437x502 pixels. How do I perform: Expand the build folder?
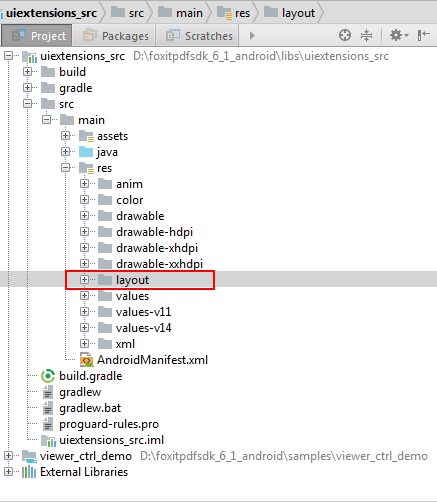pyautogui.click(x=28, y=72)
